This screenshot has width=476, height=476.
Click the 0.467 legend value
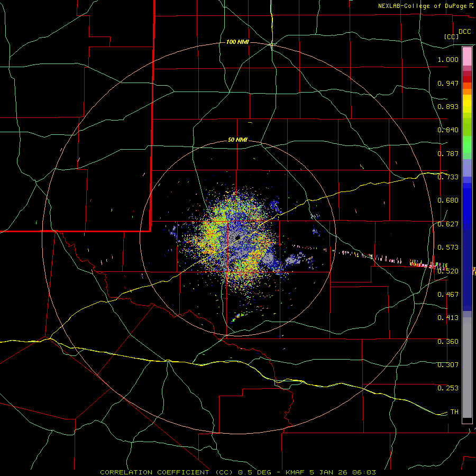click(x=448, y=295)
